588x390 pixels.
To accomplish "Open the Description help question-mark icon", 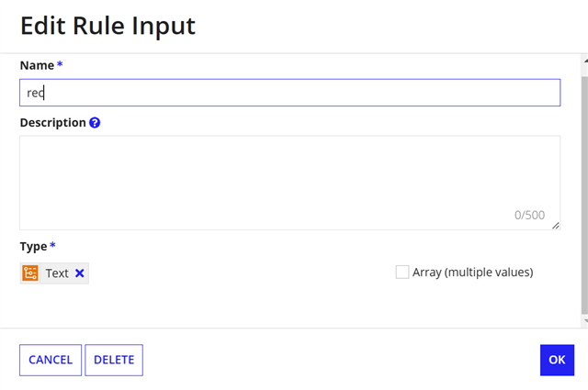I will [95, 123].
